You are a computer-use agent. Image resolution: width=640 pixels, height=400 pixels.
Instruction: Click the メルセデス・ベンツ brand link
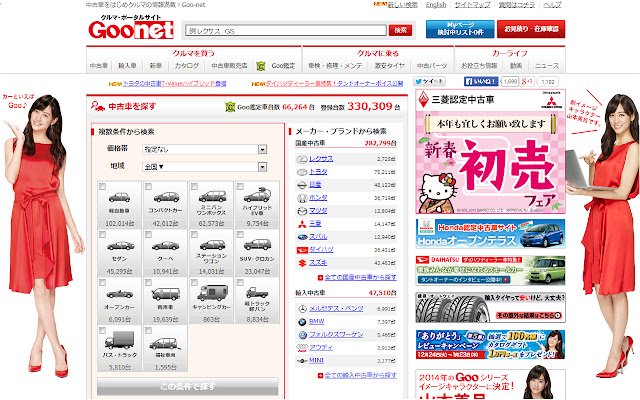[336, 309]
